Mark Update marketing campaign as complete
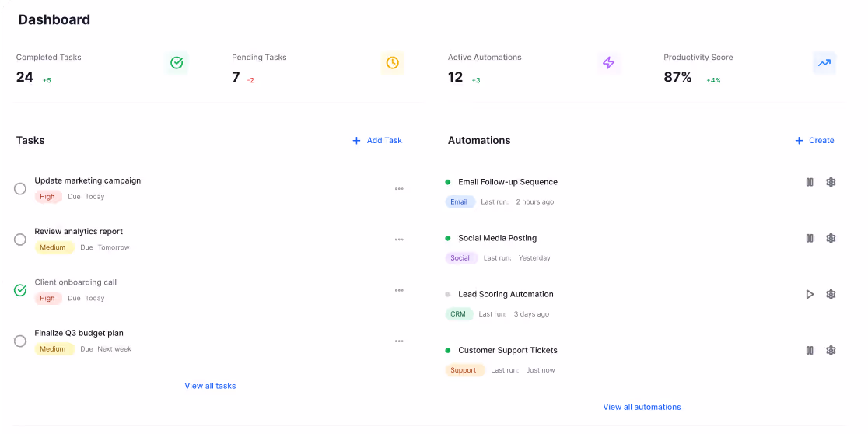868x434 pixels. point(20,189)
